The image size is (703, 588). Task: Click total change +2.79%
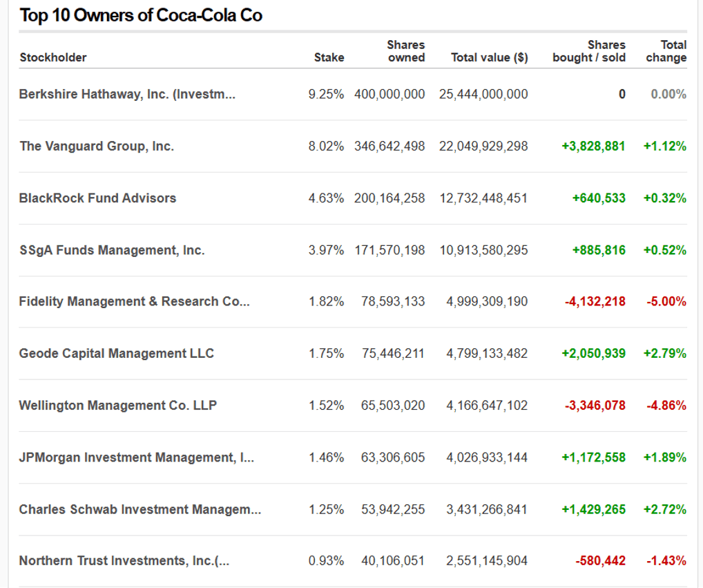coord(665,354)
